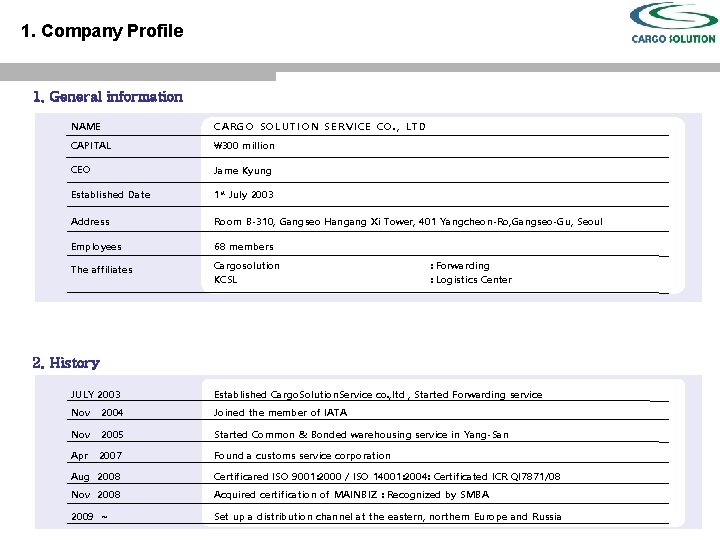The width and height of the screenshot is (720, 540).
Task: Click the ': Logistics Center' description
Action: click(x=471, y=280)
